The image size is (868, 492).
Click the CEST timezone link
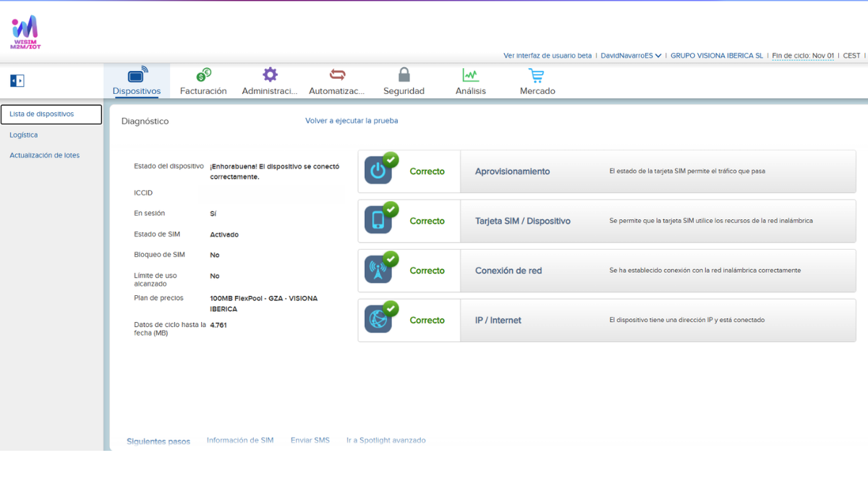tap(852, 55)
